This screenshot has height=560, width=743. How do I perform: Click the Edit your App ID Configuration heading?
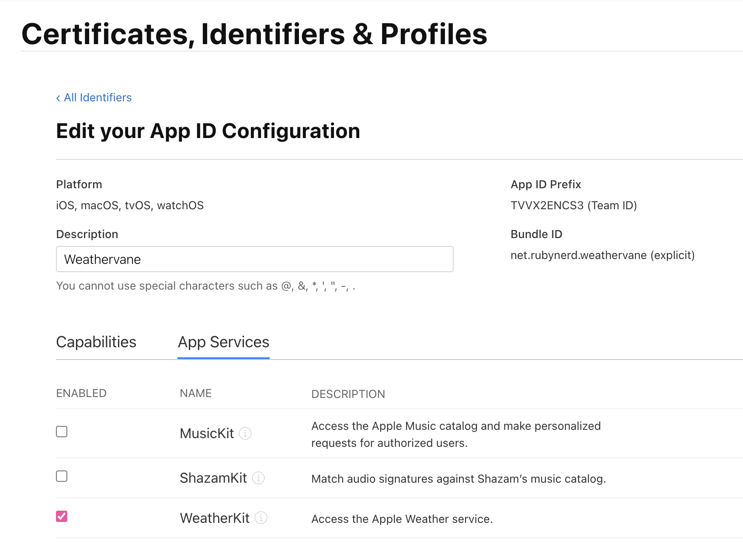208,131
